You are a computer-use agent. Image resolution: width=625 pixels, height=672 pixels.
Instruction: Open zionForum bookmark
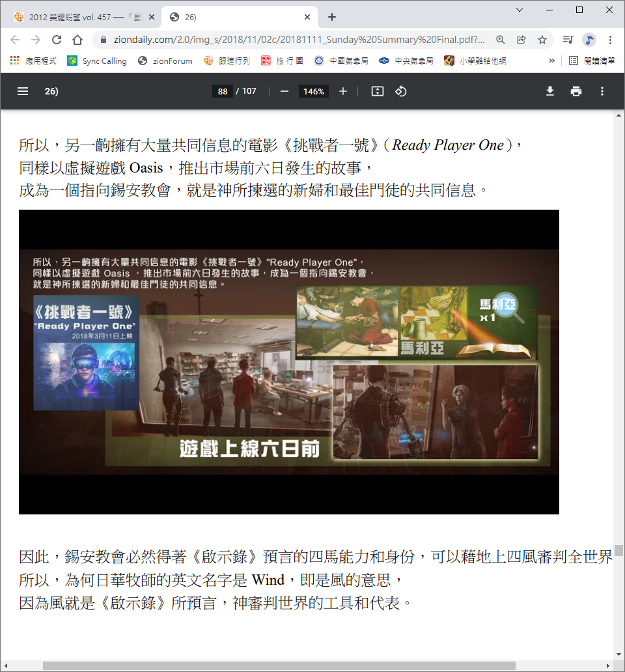tap(165, 61)
